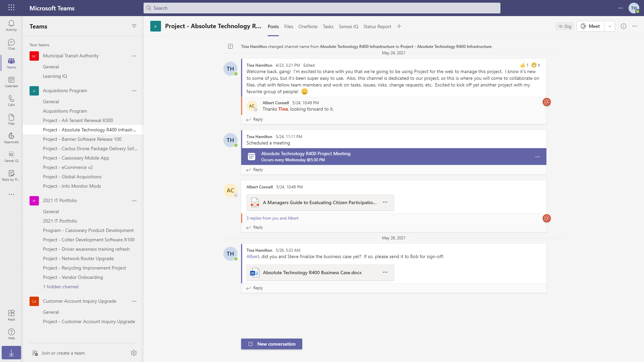
Task: Show more apps ellipsis in rail
Action: tap(11, 194)
